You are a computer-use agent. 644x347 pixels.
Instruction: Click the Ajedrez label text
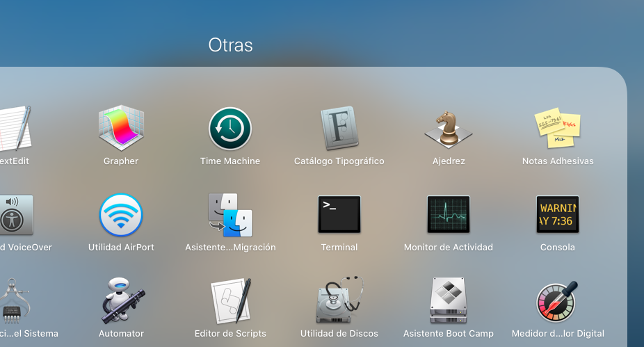(x=449, y=161)
